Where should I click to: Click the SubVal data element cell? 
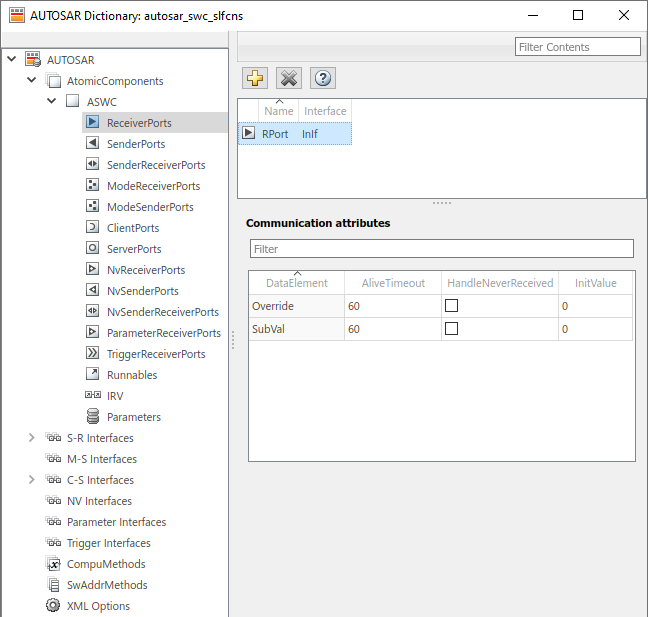pyautogui.click(x=297, y=329)
